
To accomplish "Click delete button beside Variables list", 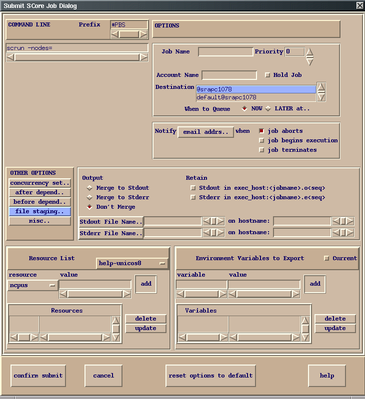I will coord(335,319).
